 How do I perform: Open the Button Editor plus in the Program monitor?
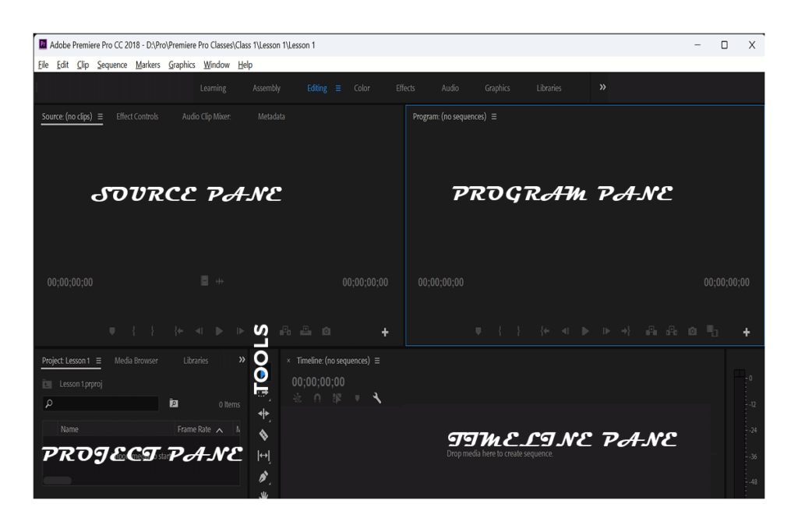(x=746, y=332)
